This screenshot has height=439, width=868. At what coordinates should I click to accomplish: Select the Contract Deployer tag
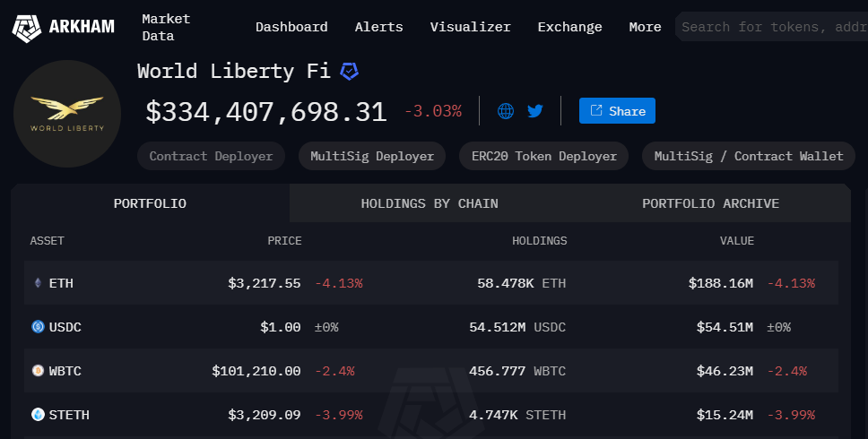pos(211,156)
